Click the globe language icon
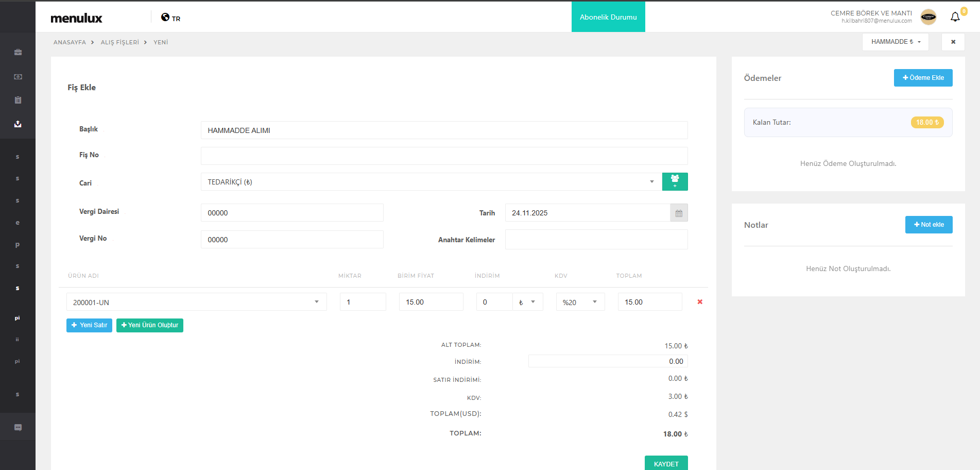 [x=165, y=17]
